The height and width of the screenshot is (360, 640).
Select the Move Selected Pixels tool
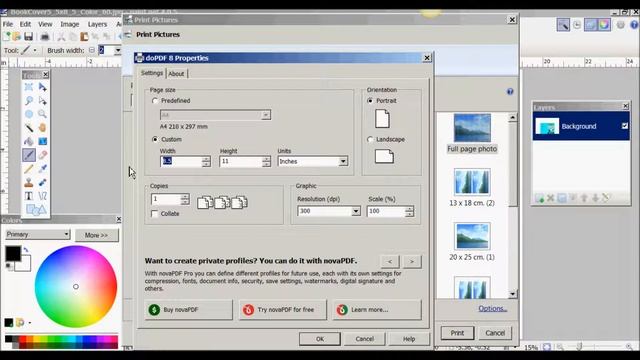click(42, 87)
